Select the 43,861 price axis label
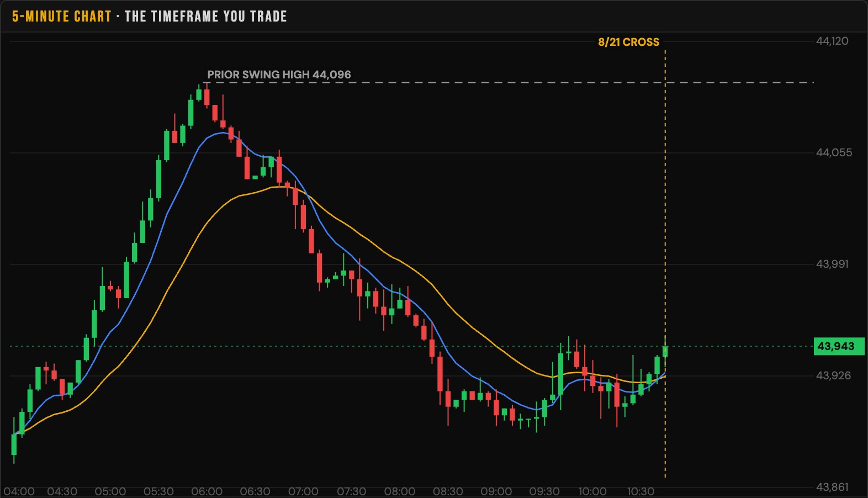 (832, 487)
